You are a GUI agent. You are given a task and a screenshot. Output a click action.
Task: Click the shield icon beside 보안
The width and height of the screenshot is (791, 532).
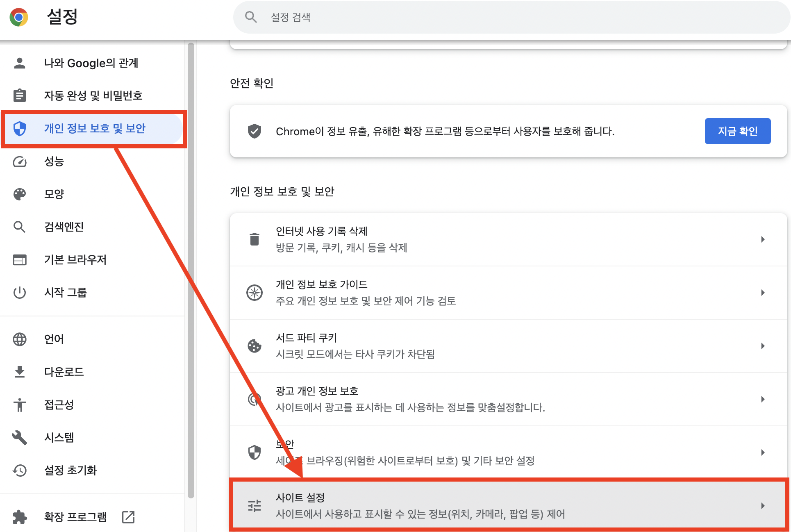[x=255, y=452]
